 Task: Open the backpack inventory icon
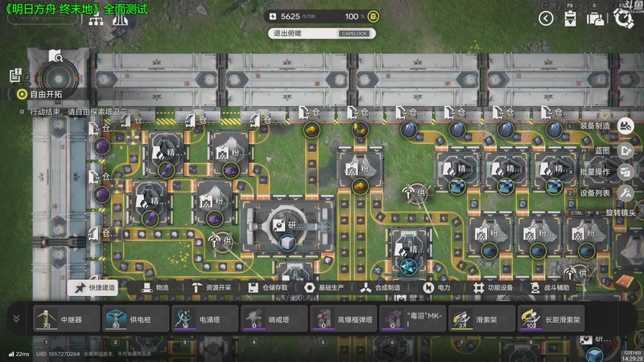tap(595, 19)
